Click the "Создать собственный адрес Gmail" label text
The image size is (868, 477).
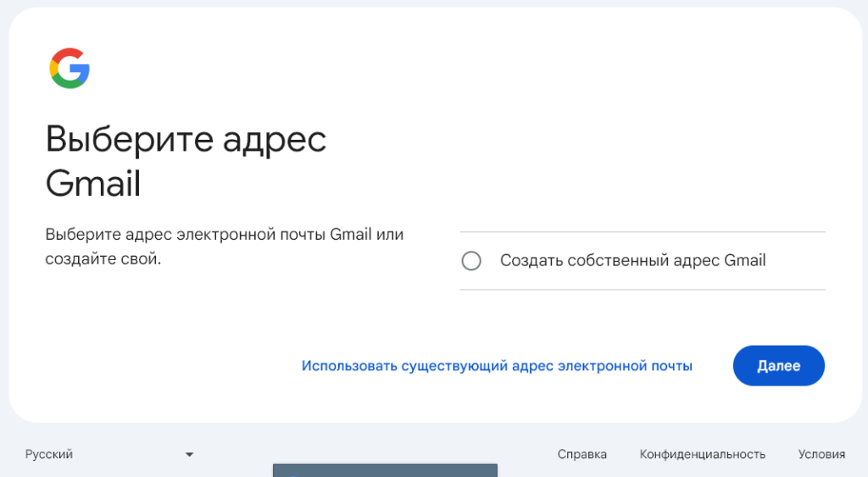pos(632,261)
